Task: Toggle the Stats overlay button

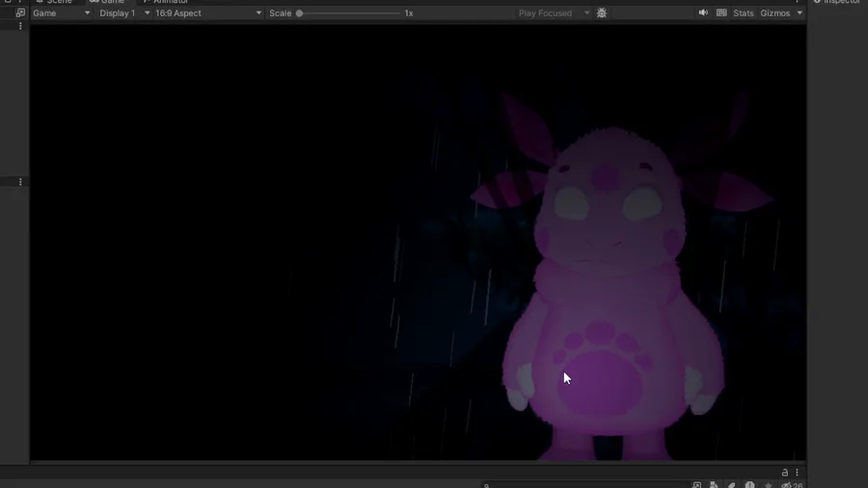Action: pos(743,14)
